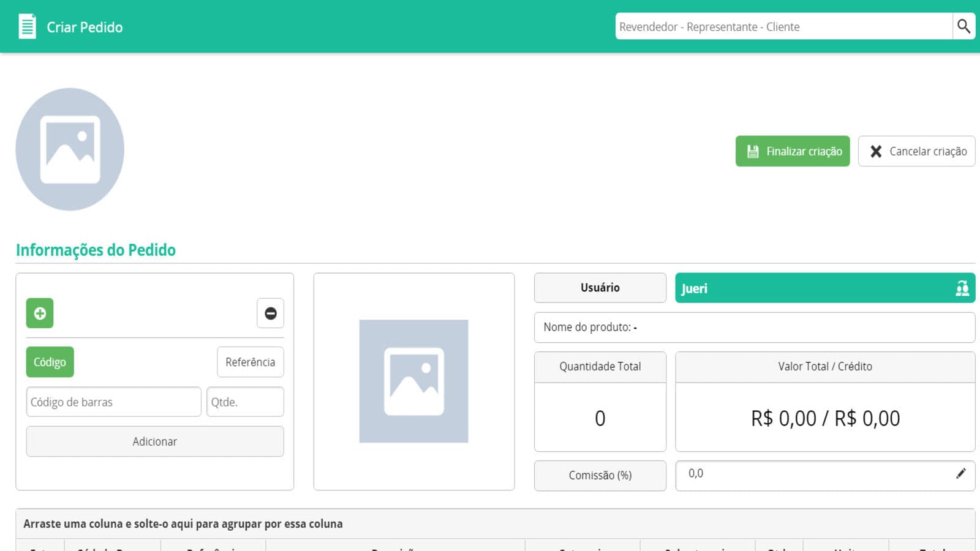The image size is (980, 551).
Task: Click the Comissão (%) label button
Action: pos(600,476)
